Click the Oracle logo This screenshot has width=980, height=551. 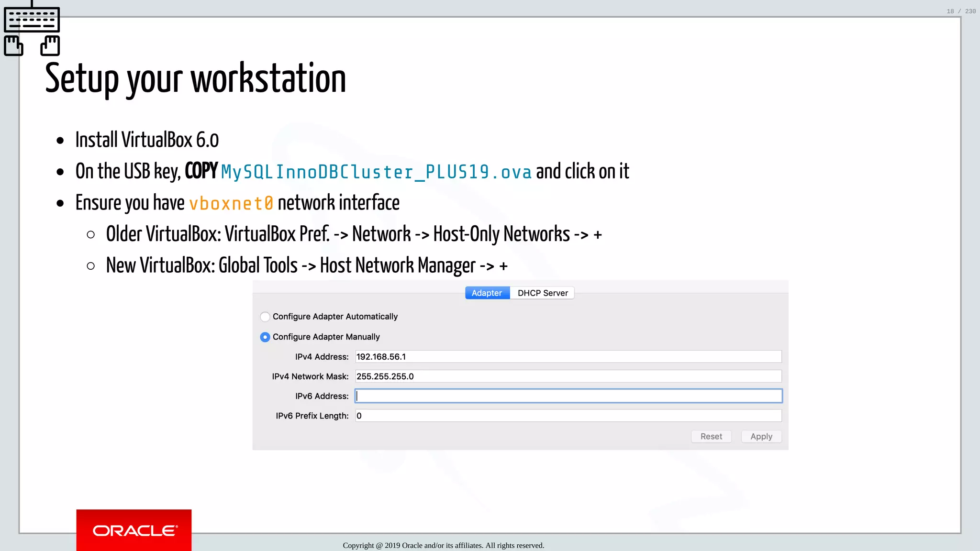pos(134,530)
